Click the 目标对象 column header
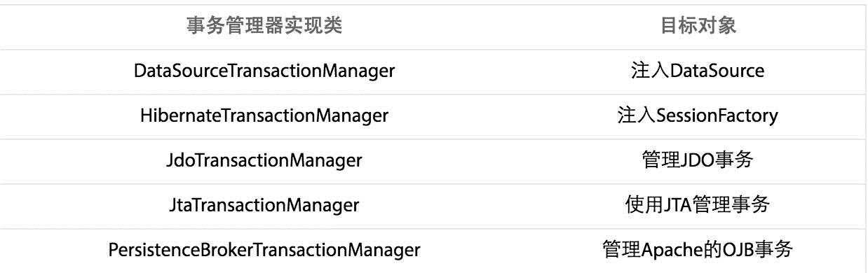Screen dimensions: 868x273 click(x=698, y=26)
